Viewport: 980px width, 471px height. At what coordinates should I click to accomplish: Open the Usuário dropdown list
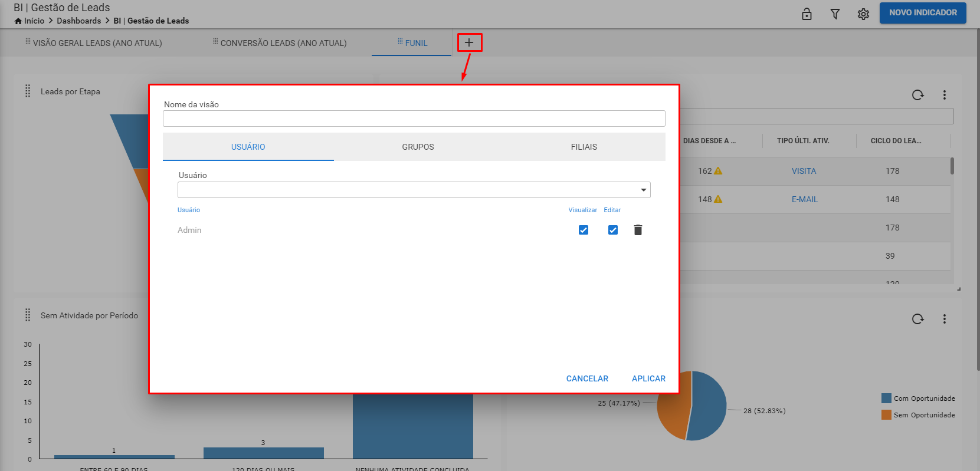coord(643,190)
